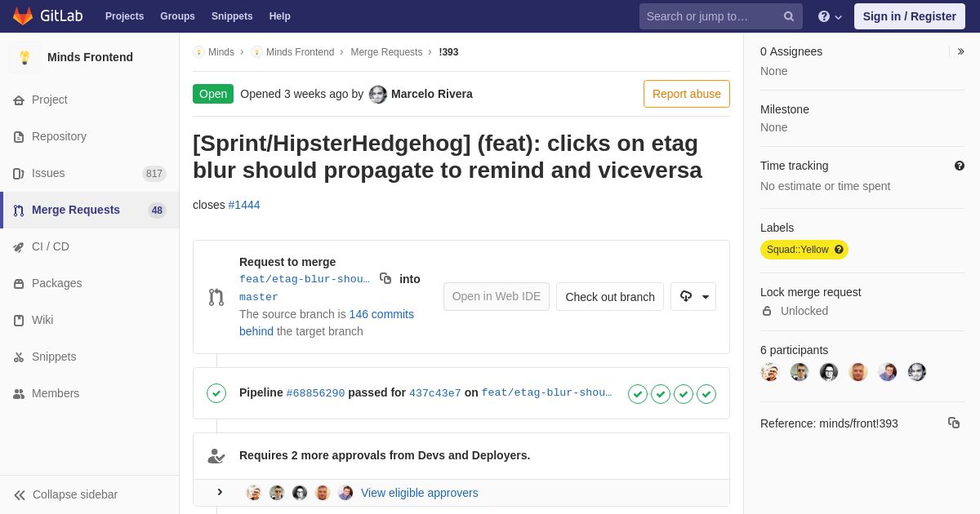Viewport: 980px width, 514px height.
Task: Click Sign in / Register button
Action: pyautogui.click(x=909, y=16)
